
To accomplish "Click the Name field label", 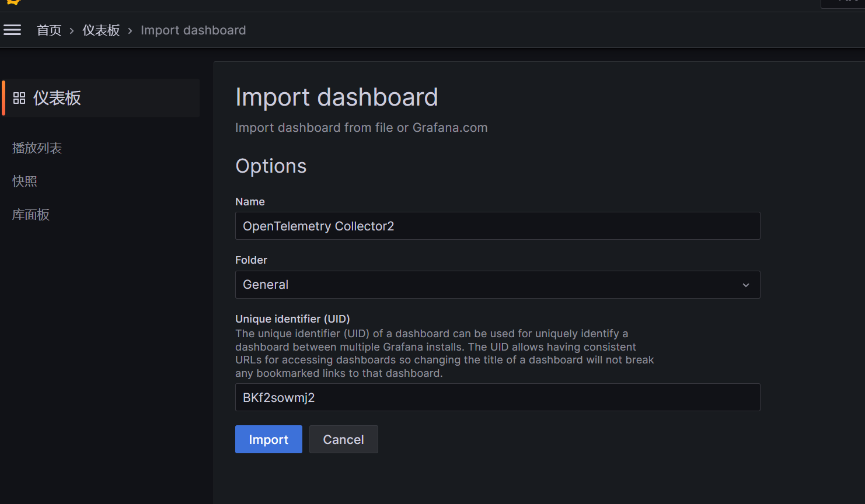I will (250, 202).
